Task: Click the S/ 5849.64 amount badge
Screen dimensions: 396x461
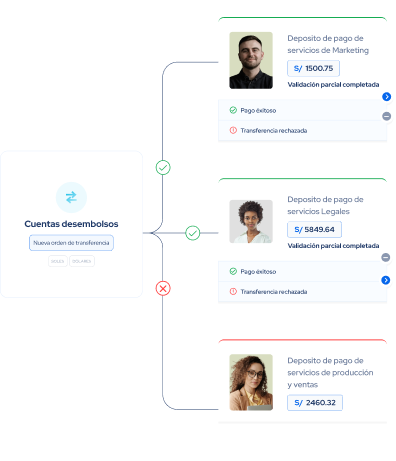Action: [x=314, y=229]
